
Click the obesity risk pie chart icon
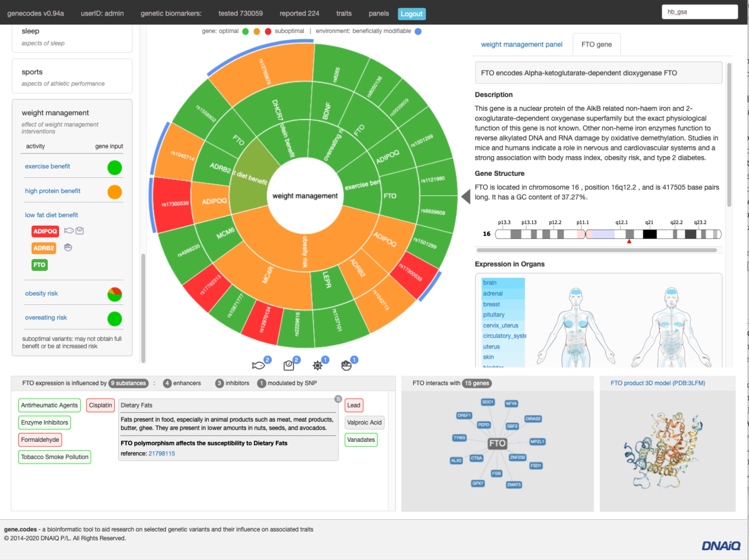click(115, 295)
